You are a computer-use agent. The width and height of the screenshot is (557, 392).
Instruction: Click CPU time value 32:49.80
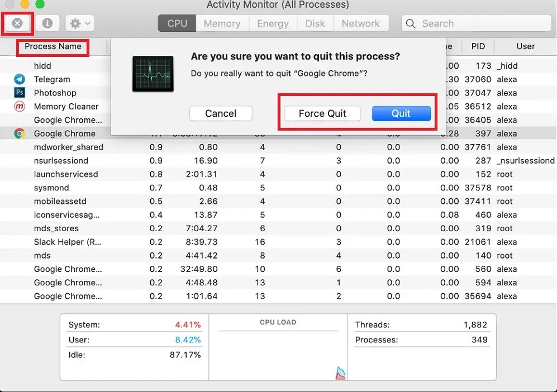[x=198, y=269]
